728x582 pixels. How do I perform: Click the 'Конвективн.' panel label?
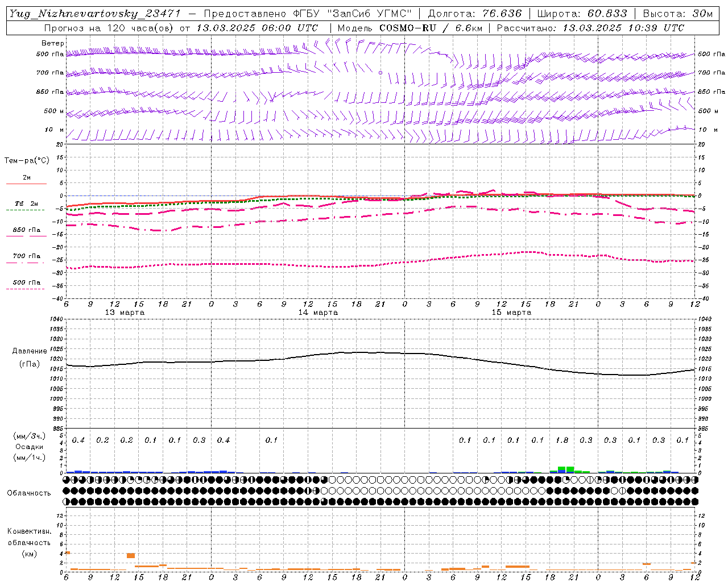(x=30, y=531)
